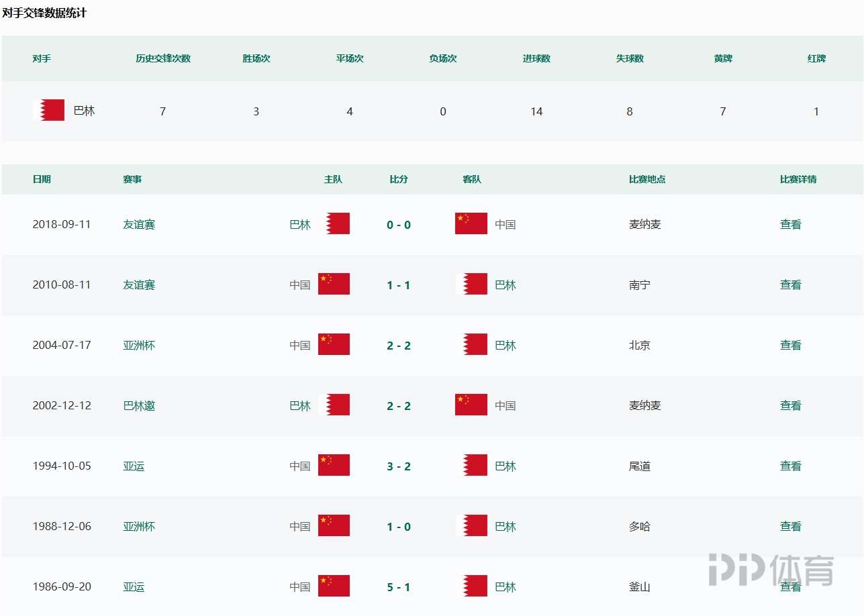Click the date 2004-07-17

click(62, 346)
